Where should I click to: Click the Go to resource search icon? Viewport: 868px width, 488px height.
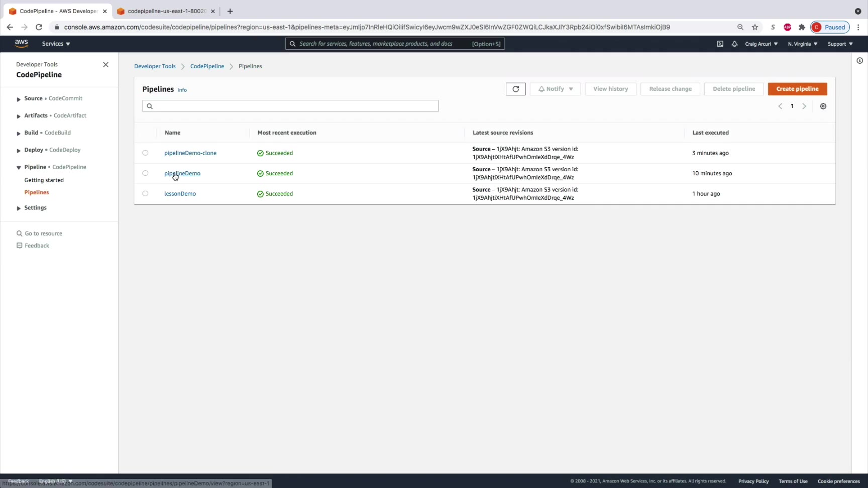(x=20, y=233)
